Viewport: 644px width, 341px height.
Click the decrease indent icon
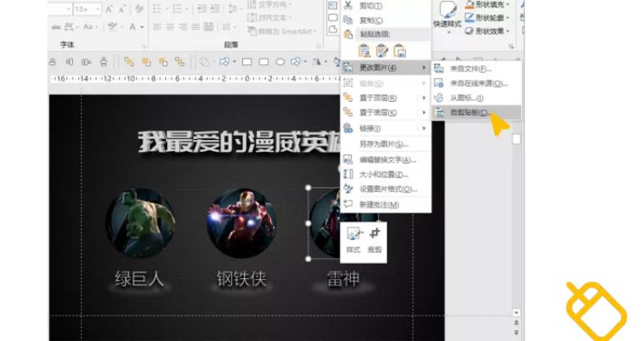(x=202, y=8)
